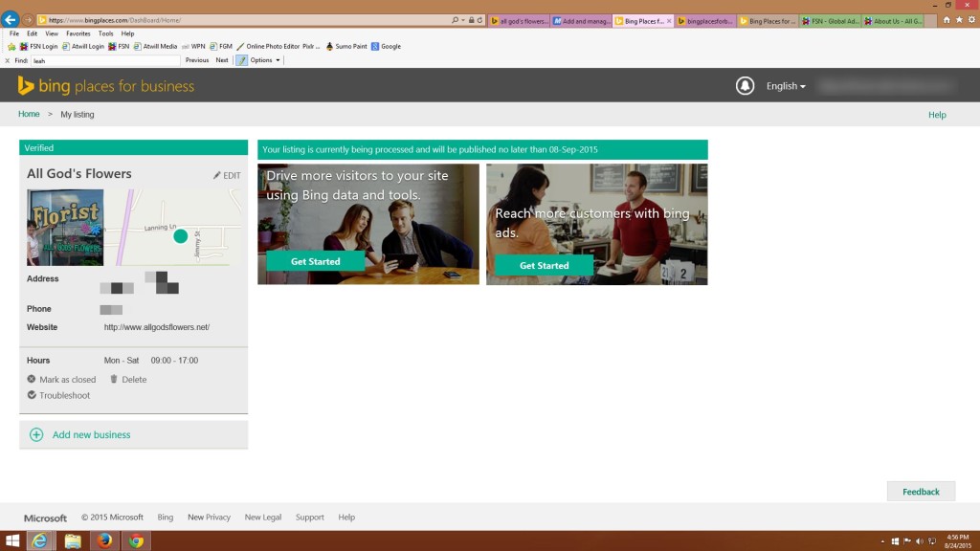Open the Favorites menu

(78, 33)
